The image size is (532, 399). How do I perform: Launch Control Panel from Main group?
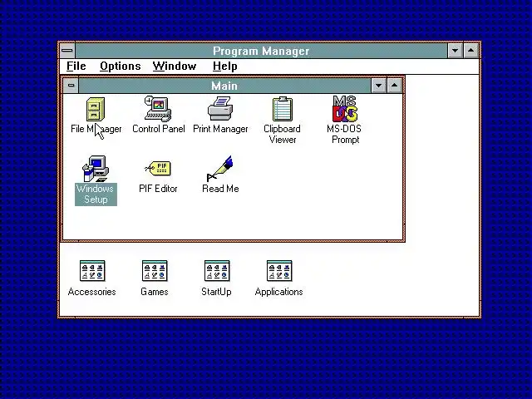(158, 109)
